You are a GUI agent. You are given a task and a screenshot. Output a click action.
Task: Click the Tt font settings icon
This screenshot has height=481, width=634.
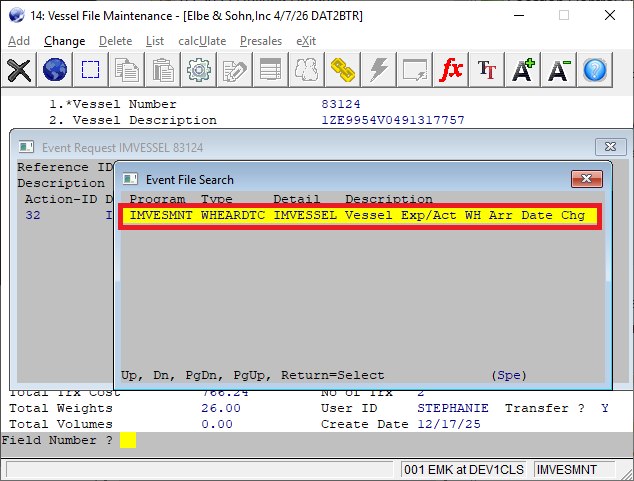point(487,70)
